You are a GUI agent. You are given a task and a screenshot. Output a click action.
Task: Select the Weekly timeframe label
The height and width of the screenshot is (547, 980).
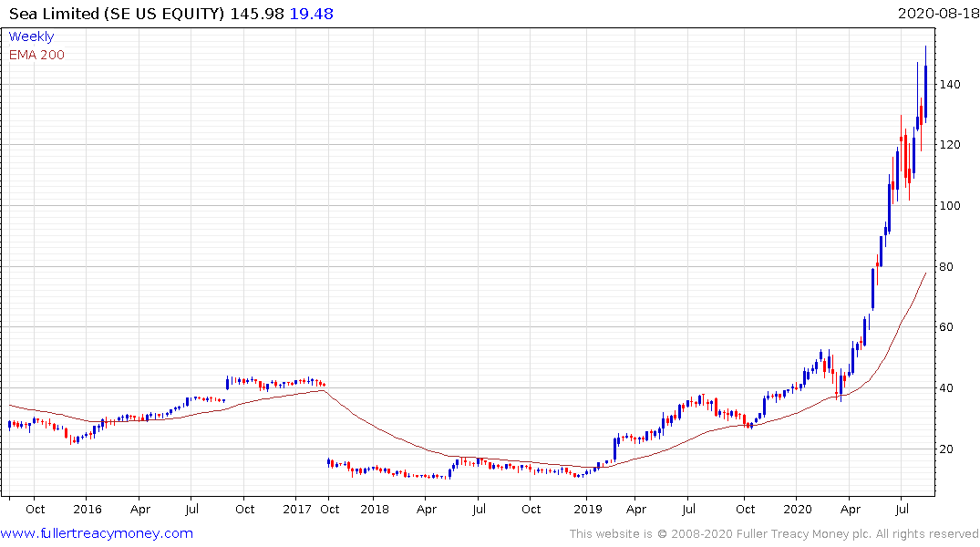(x=31, y=36)
